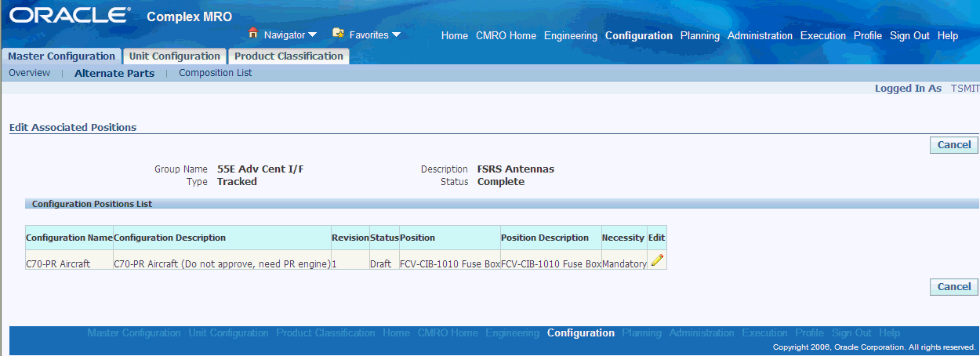The width and height of the screenshot is (980, 356).
Task: Click the FSRS Antennas description value
Action: [515, 169]
